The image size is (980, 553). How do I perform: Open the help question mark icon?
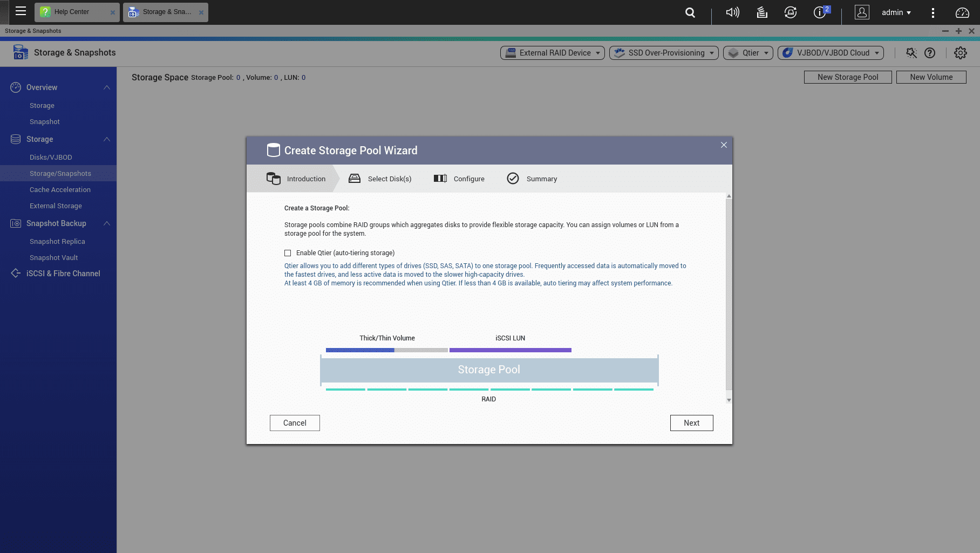[x=930, y=53]
